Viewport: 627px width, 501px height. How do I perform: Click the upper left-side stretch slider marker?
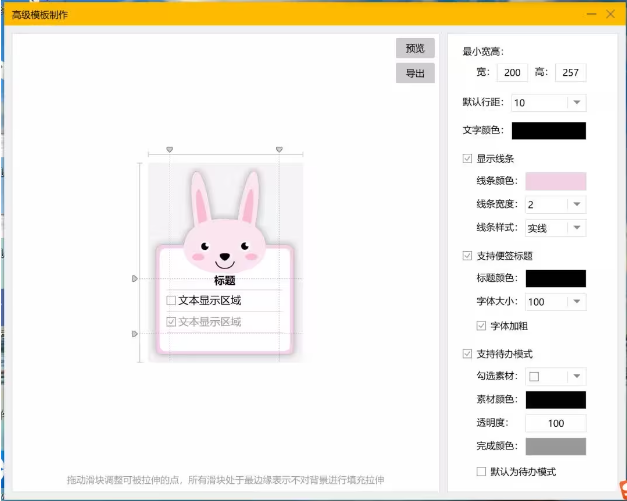click(135, 279)
